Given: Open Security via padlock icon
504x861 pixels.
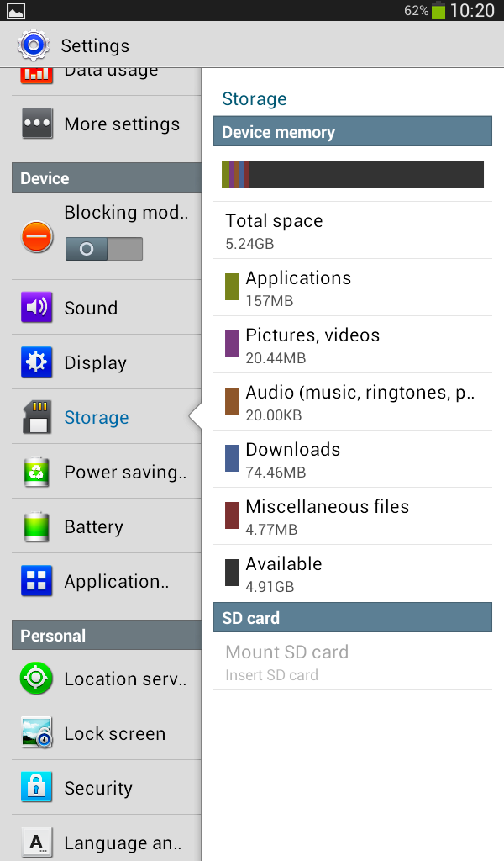Looking at the screenshot, I should [x=37, y=788].
